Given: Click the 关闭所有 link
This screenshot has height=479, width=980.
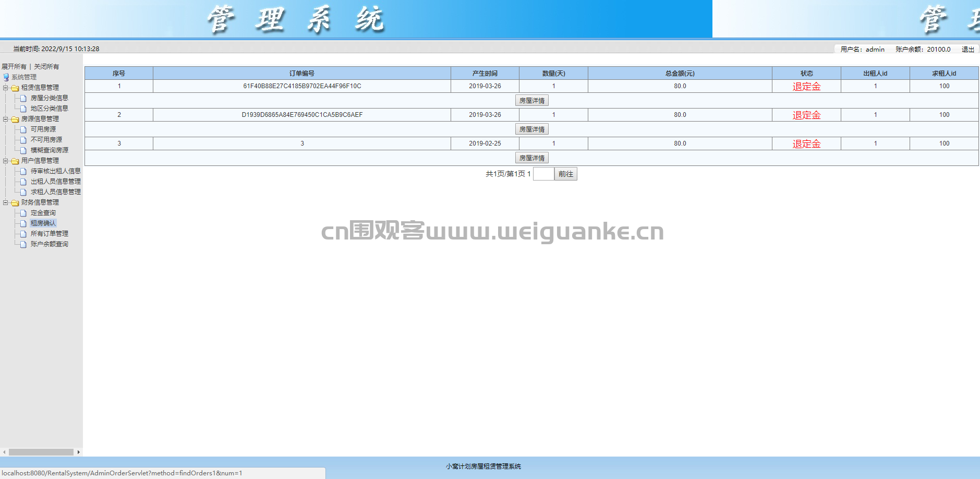Looking at the screenshot, I should click(46, 67).
